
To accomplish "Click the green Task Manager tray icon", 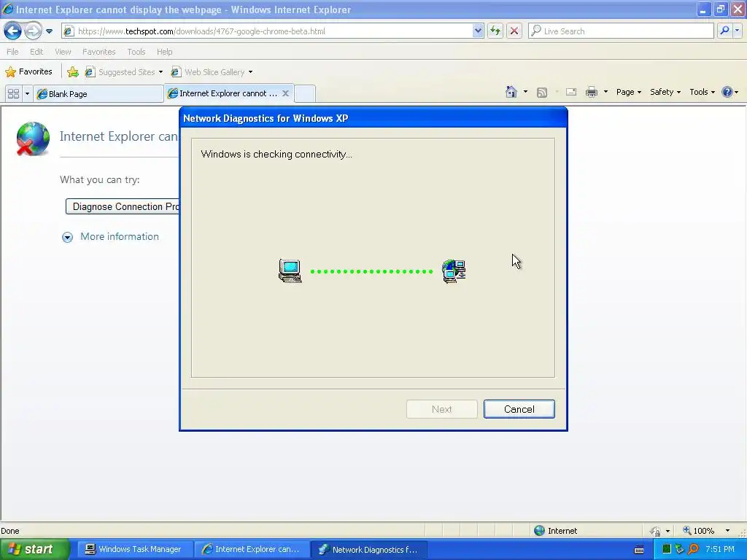I will point(667,550).
